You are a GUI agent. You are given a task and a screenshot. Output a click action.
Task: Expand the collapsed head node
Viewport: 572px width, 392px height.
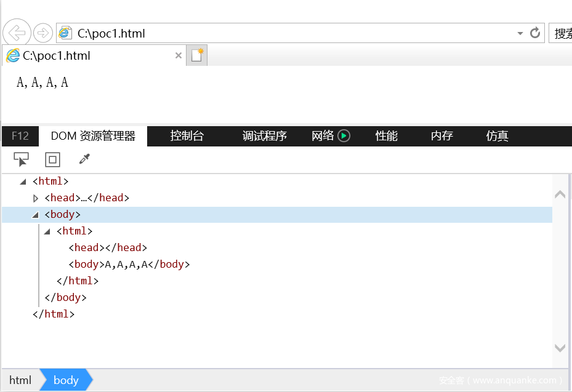(36, 198)
